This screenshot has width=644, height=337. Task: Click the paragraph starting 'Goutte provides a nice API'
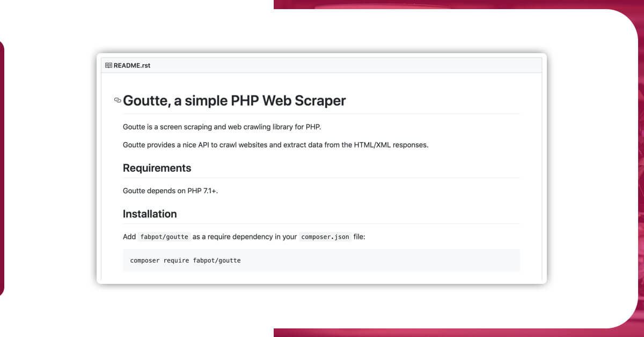click(x=275, y=145)
